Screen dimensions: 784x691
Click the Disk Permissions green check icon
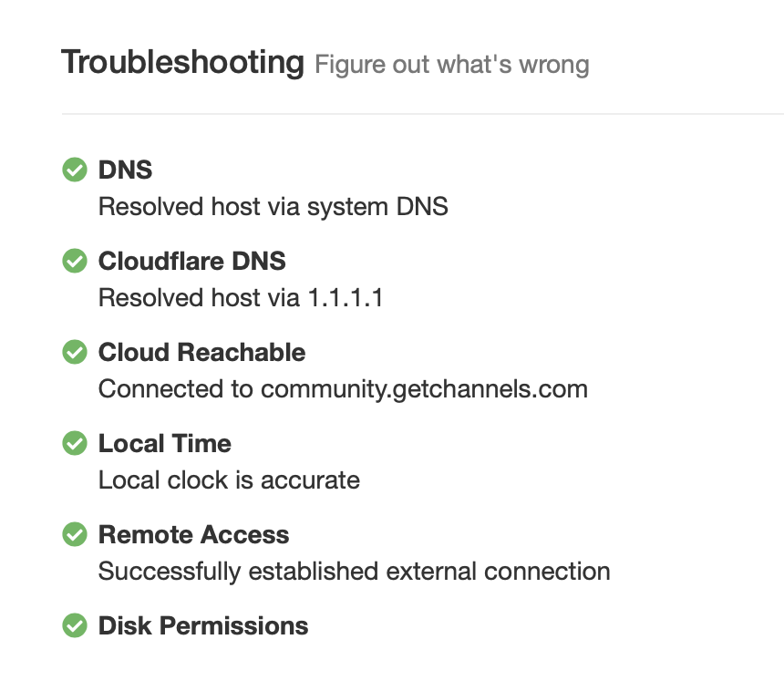point(74,626)
